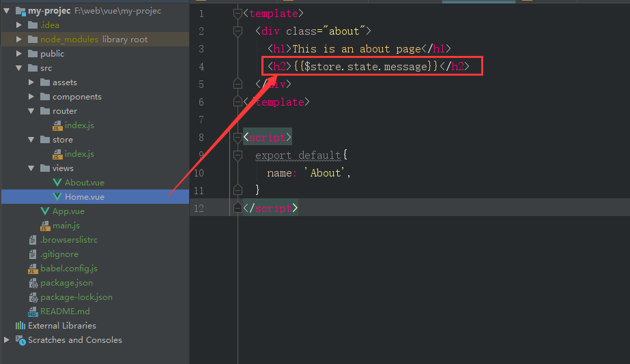Click the router folder icon
The height and width of the screenshot is (364, 630).
coord(46,110)
